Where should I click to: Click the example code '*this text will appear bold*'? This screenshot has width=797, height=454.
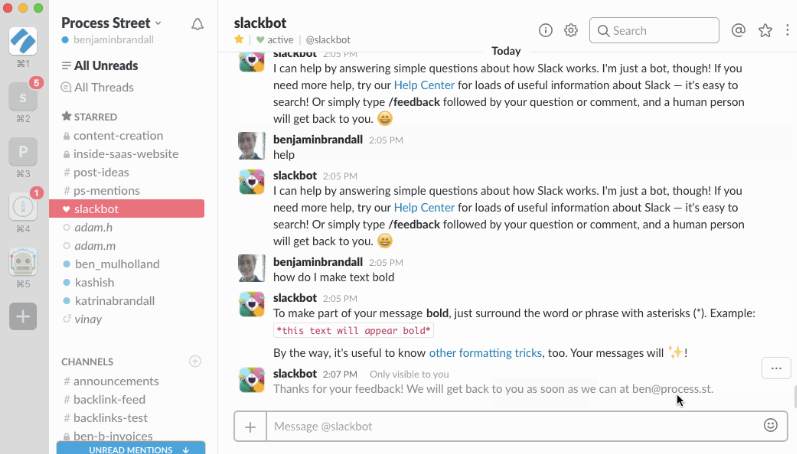[x=353, y=330]
